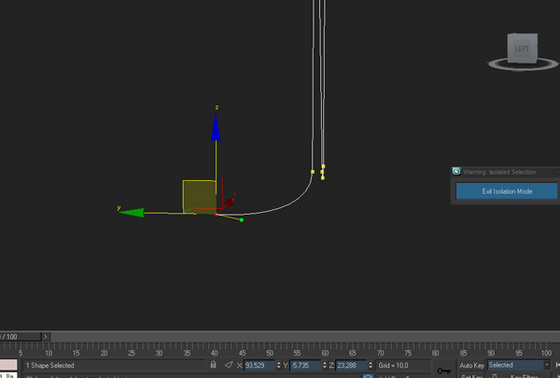Toggle the selection lock icon

coord(213,365)
